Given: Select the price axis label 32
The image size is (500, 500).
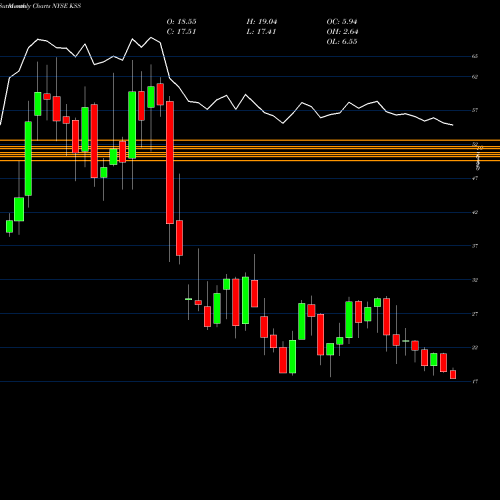Looking at the screenshot, I should click(475, 280).
